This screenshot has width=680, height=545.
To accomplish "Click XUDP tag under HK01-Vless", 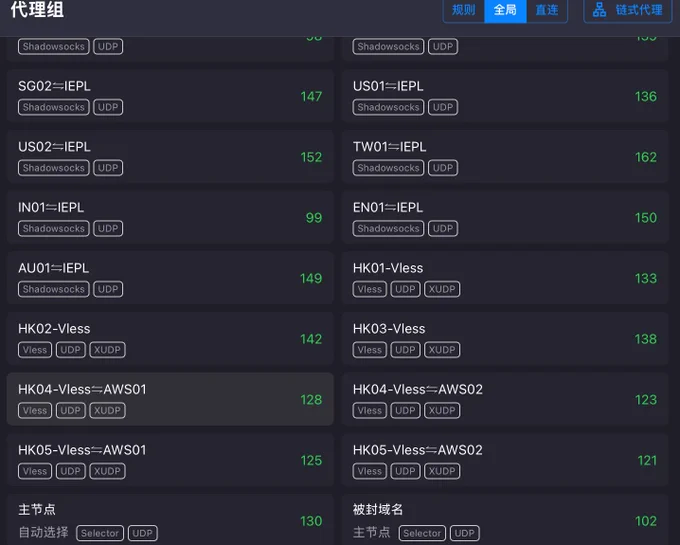I will click(x=442, y=289).
